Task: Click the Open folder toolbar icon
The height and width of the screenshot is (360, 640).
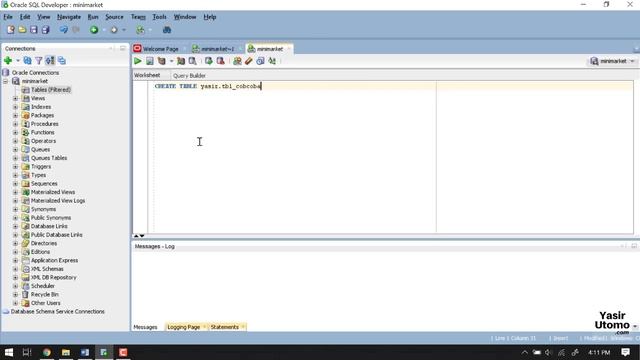Action: (x=22, y=30)
